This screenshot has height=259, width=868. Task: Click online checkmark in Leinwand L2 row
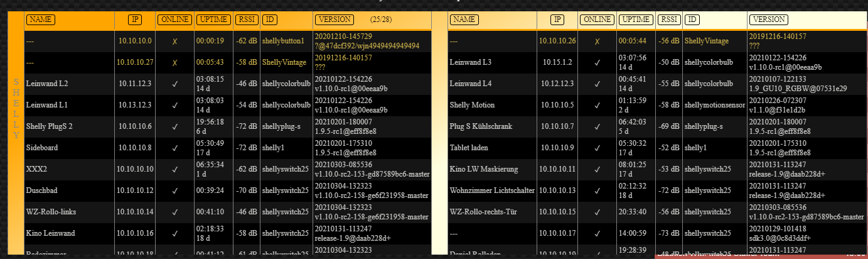tap(174, 84)
